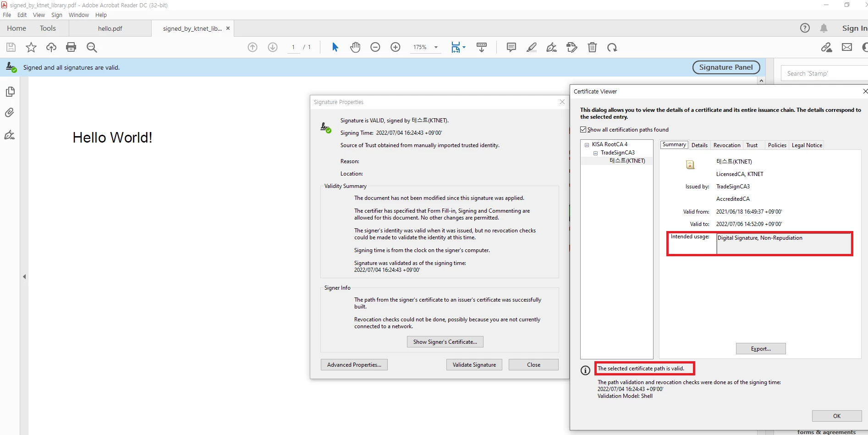
Task: Share a link with the link icon
Action: [x=827, y=47]
